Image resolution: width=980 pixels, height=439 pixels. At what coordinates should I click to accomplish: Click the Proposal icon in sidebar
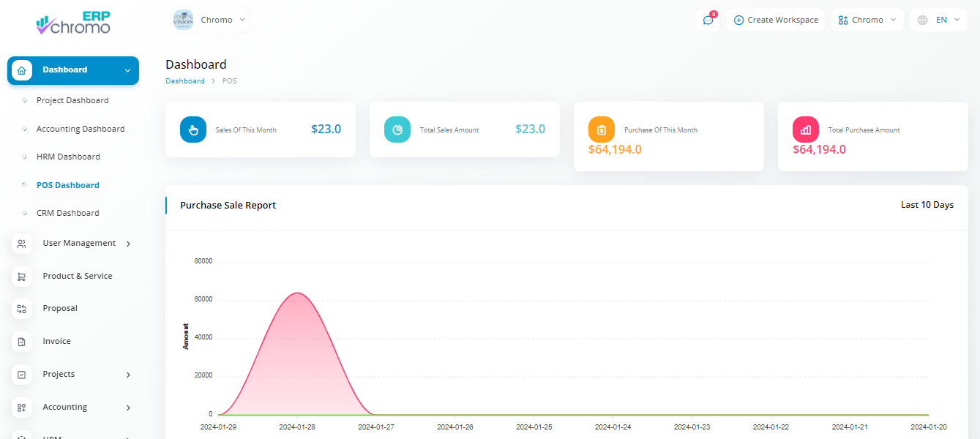pyautogui.click(x=22, y=309)
